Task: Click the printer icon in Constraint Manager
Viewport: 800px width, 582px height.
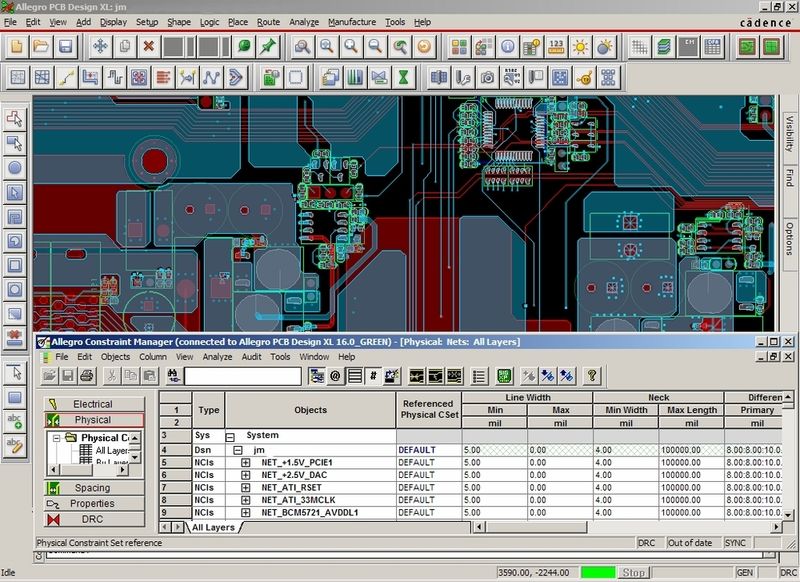Action: coord(87,376)
